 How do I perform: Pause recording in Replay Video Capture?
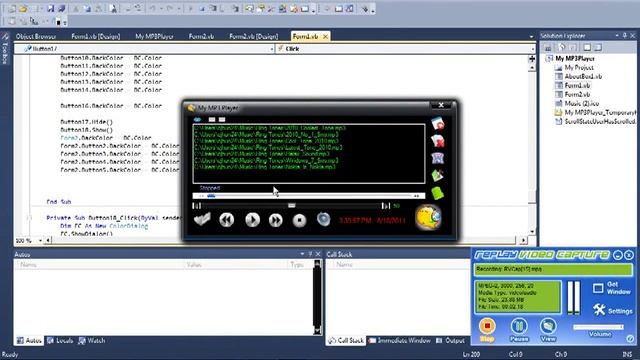(519, 330)
